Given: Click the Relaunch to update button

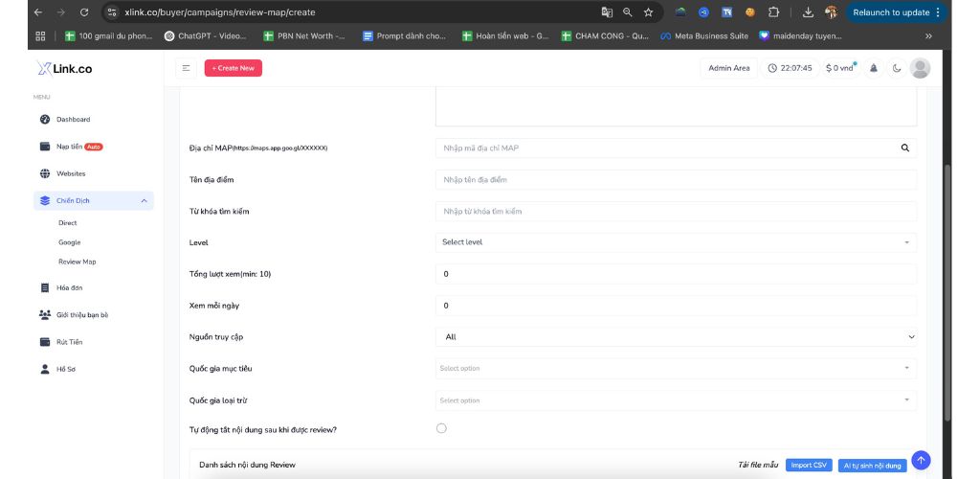Looking at the screenshot, I should [x=896, y=11].
